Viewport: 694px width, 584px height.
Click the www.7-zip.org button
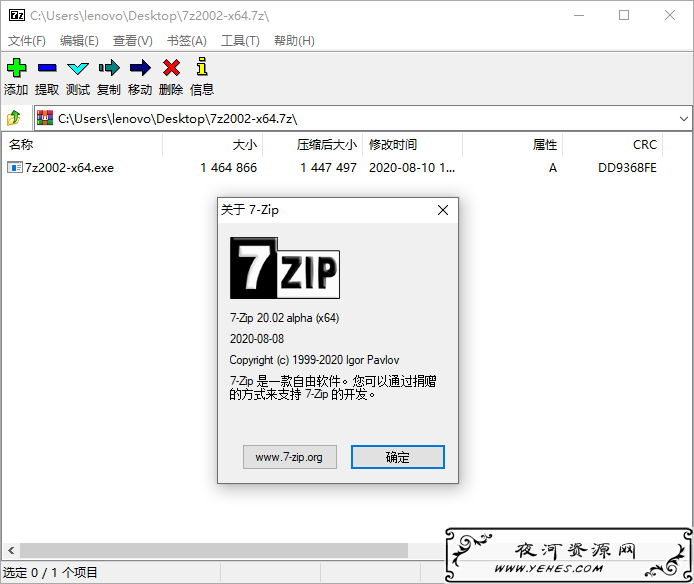pyautogui.click(x=289, y=457)
